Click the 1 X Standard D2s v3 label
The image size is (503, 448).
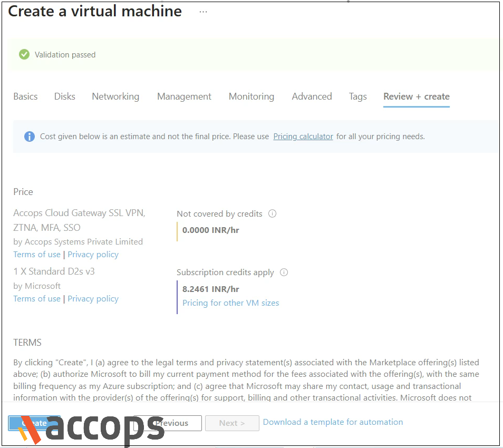tap(54, 271)
